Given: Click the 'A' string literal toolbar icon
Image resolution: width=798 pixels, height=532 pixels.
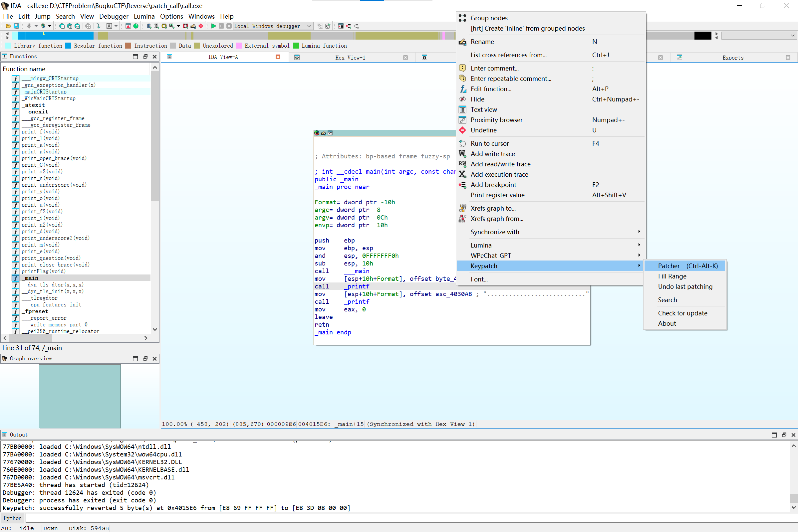Looking at the screenshot, I should point(109,26).
